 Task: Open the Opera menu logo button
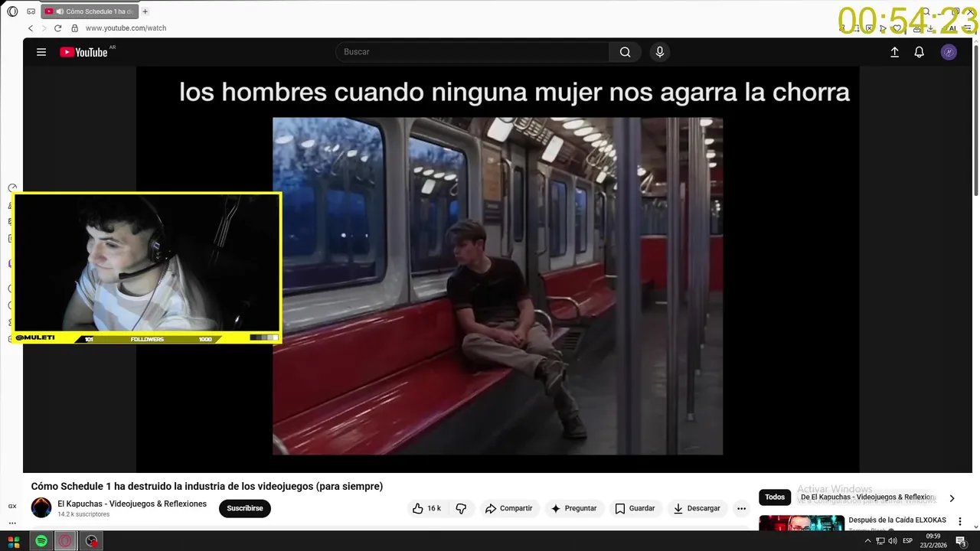[12, 11]
